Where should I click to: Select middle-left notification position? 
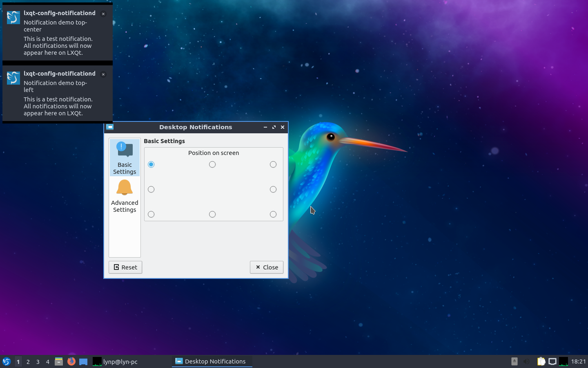coord(151,189)
